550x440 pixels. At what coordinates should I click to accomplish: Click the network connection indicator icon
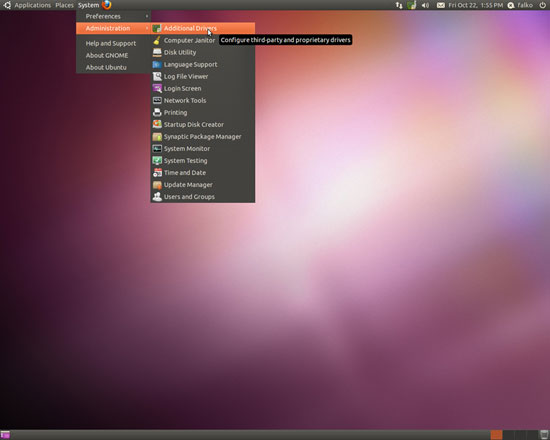coord(399,5)
